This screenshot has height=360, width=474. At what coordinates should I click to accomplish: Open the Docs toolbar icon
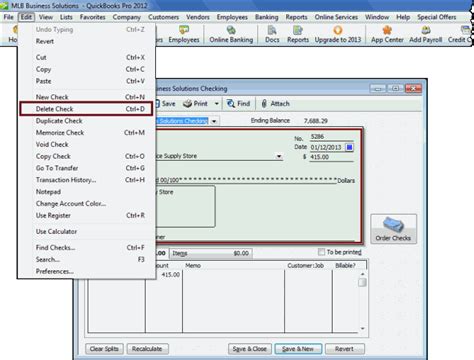(x=272, y=35)
